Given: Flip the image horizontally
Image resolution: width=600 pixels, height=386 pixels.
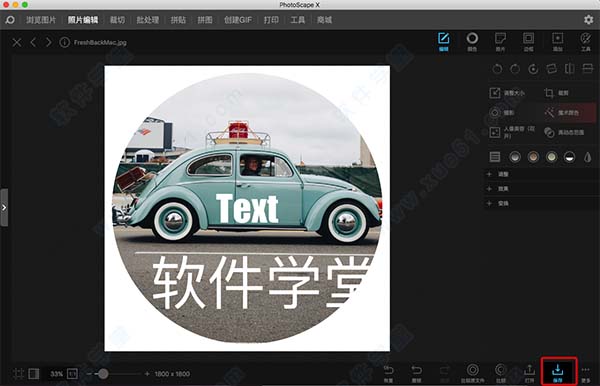Looking at the screenshot, I should 569,69.
